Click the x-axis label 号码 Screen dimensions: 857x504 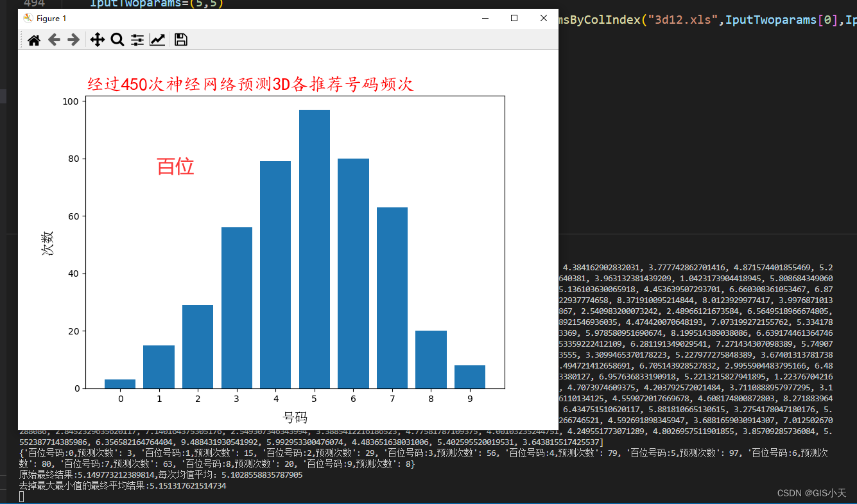click(295, 418)
